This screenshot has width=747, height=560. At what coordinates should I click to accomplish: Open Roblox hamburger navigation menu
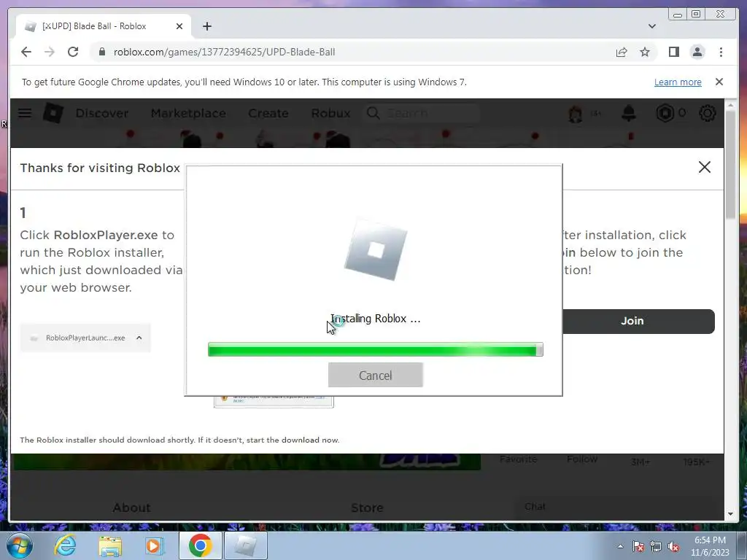pos(25,113)
